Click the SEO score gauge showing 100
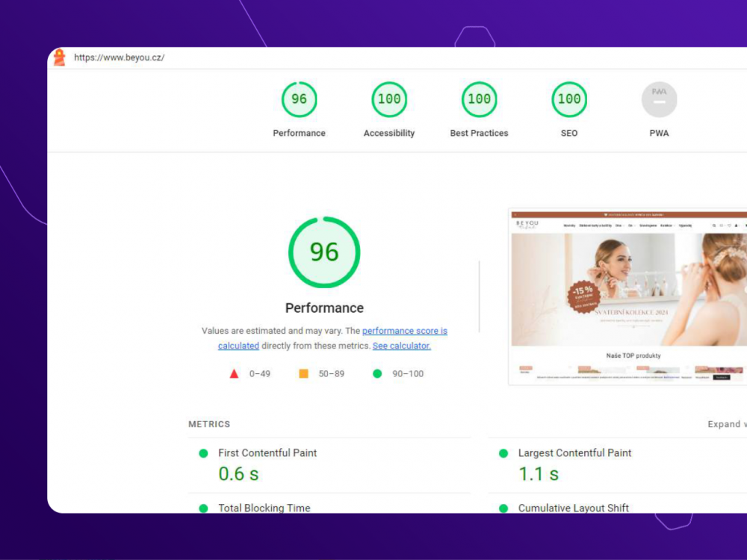The width and height of the screenshot is (747, 560). 569,99
